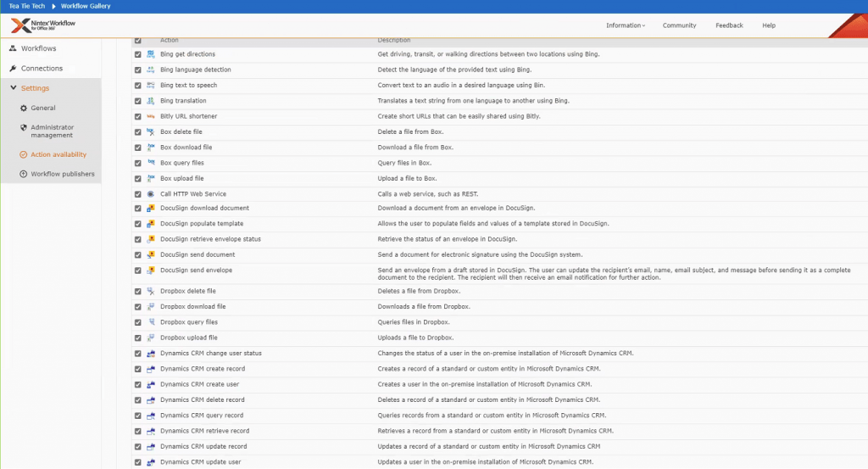Screen dimensions: 868x469
Task: Click the Nintex Workflow logo
Action: pos(43,25)
